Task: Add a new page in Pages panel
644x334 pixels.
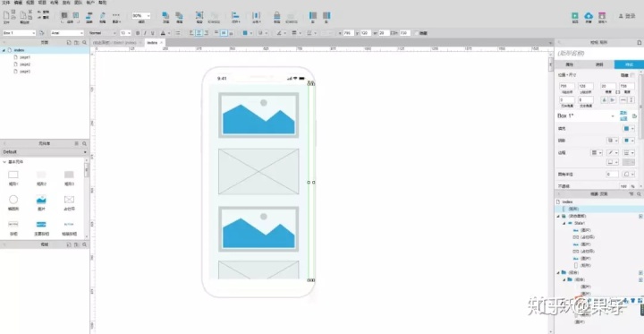Action: (x=69, y=42)
